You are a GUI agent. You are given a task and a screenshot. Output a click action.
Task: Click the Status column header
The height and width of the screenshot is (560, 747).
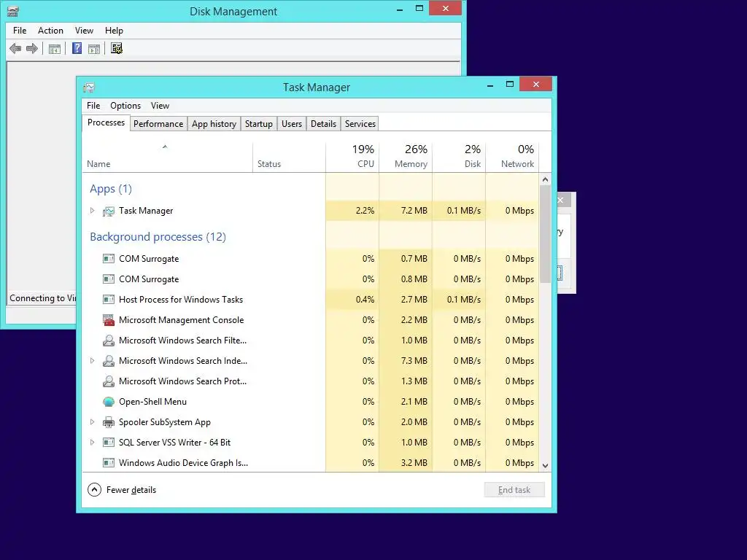pos(289,157)
